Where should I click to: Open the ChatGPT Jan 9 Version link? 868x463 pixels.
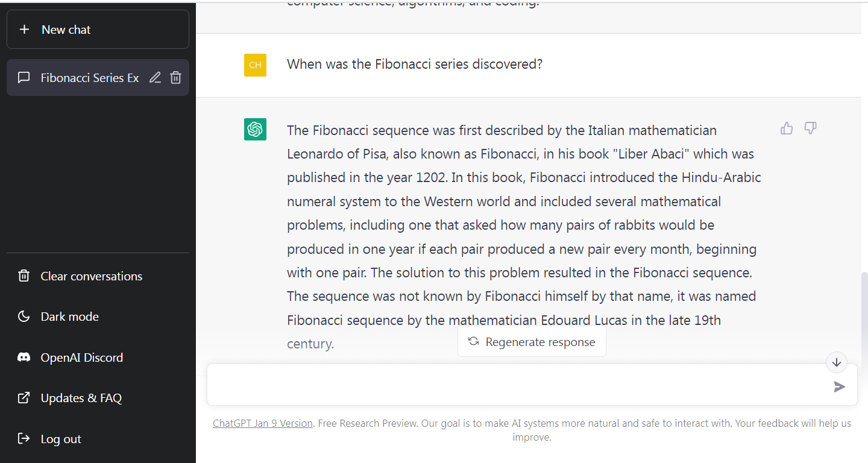(263, 423)
